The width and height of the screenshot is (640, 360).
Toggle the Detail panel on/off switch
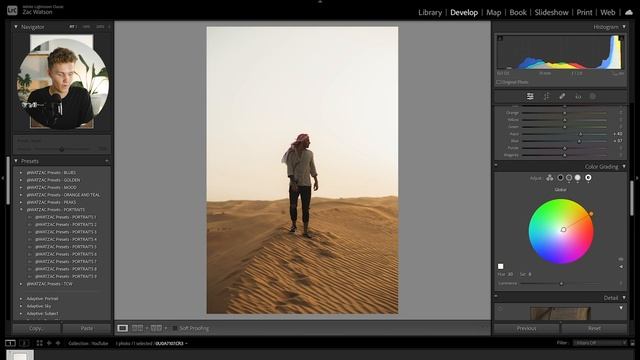(x=496, y=297)
